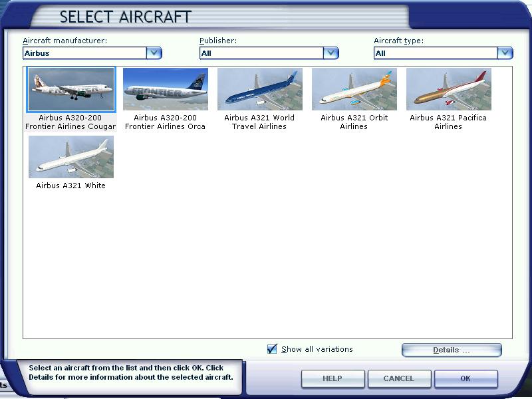
Task: Select the A321 Orbit Airlines aircraft picture
Action: coord(354,89)
